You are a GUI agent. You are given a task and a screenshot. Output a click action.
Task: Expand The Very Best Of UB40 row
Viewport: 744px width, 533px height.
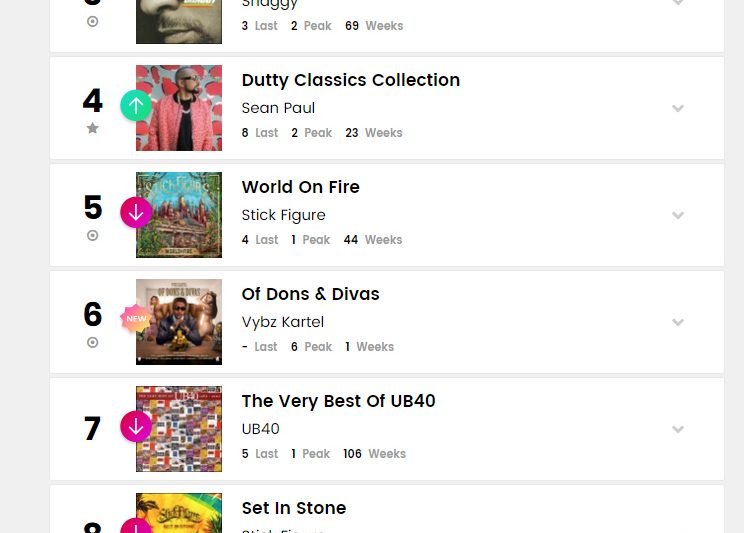tap(678, 429)
